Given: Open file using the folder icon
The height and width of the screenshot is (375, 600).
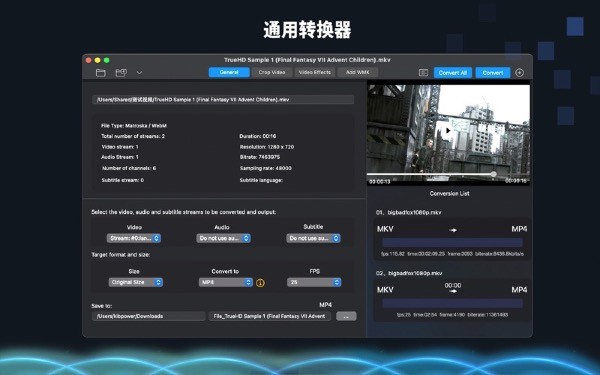Looking at the screenshot, I should (x=101, y=73).
